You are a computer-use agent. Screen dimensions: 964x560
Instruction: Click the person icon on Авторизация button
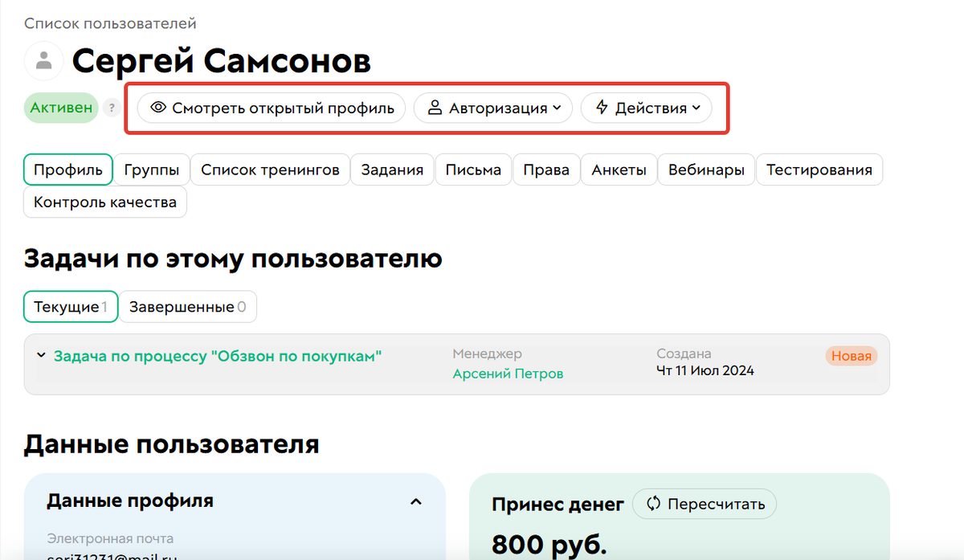pyautogui.click(x=435, y=108)
